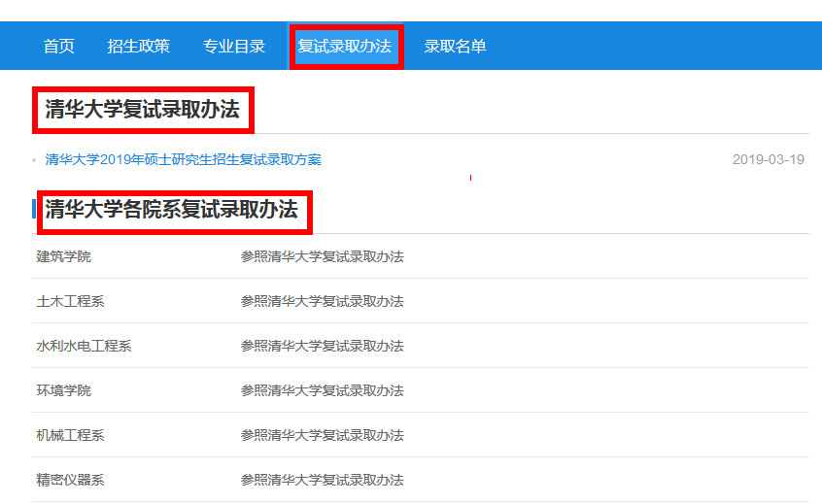
Task: Select the 复试录取办法 tab
Action: pyautogui.click(x=344, y=46)
